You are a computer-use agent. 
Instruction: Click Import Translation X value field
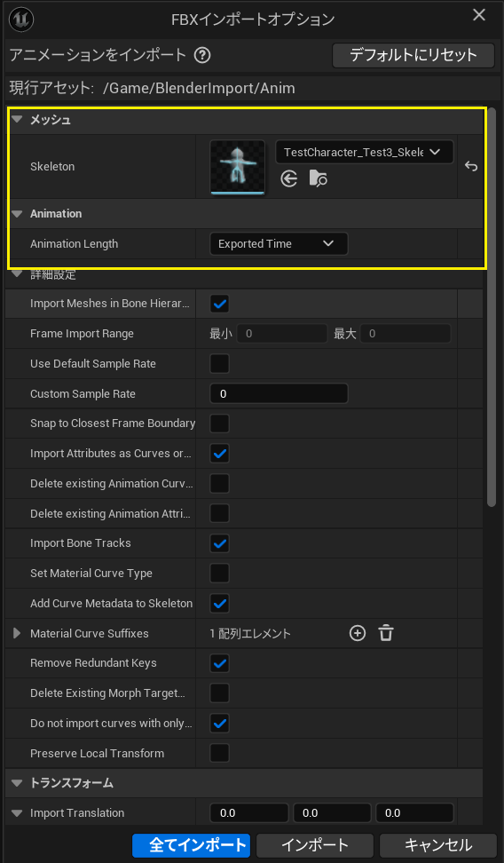pos(249,813)
